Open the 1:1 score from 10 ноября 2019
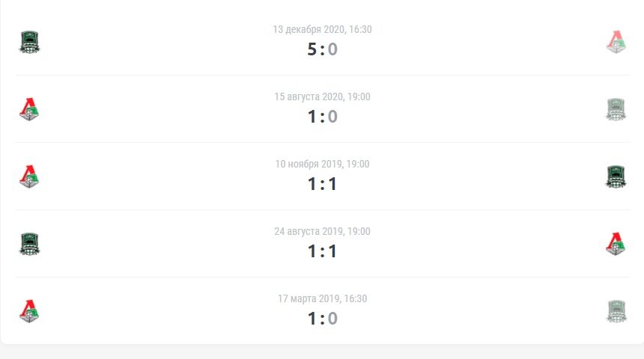Image resolution: width=644 pixels, height=359 pixels. (323, 184)
